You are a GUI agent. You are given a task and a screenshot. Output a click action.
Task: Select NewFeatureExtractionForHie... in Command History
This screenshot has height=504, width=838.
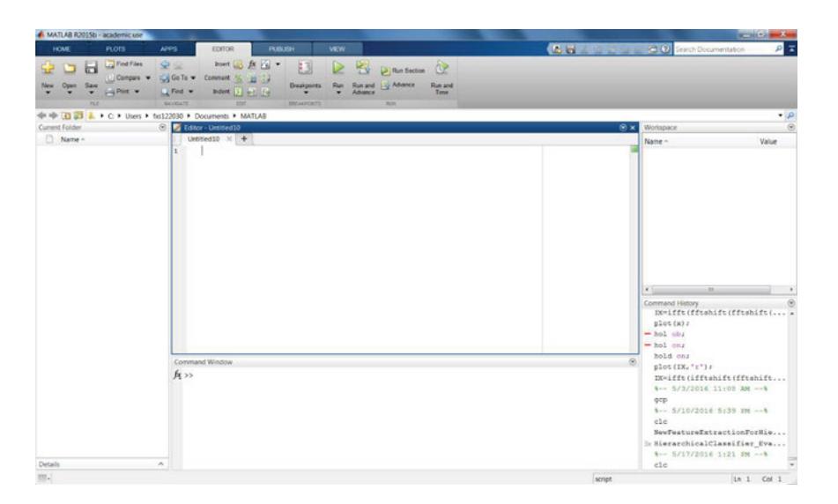[719, 433]
